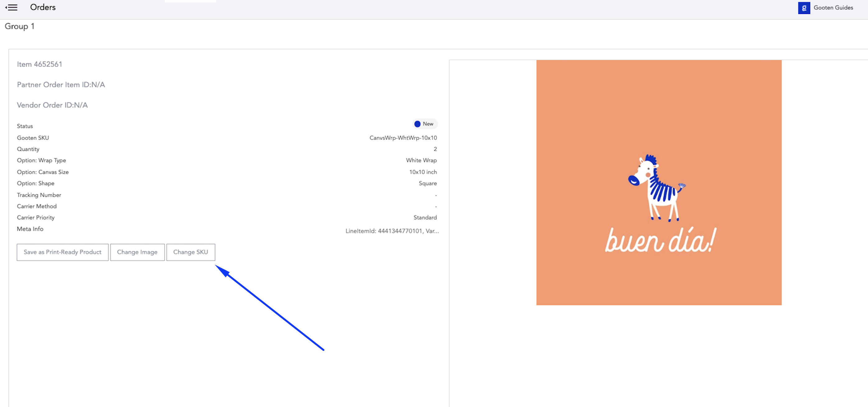
Task: Open the Gooten Guides account name
Action: [x=833, y=8]
